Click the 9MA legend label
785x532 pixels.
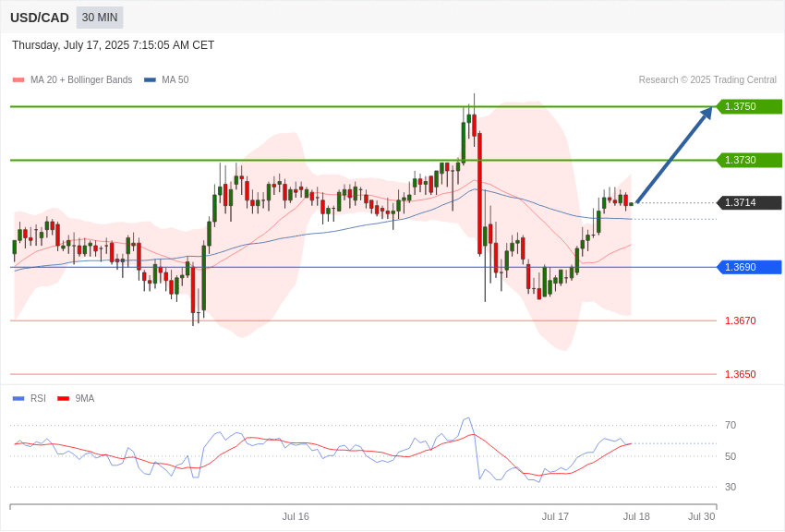pyautogui.click(x=85, y=398)
